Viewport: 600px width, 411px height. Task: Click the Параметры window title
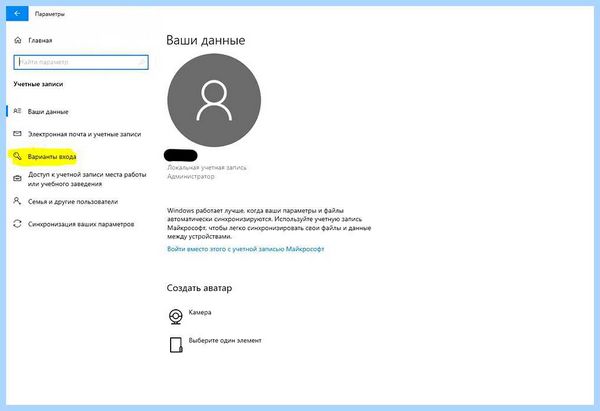(49, 14)
